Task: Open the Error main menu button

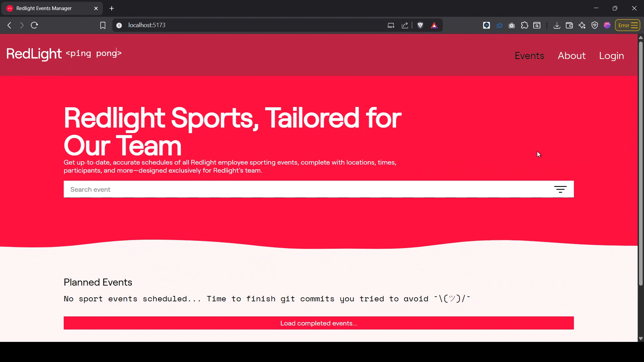Action: tap(628, 25)
